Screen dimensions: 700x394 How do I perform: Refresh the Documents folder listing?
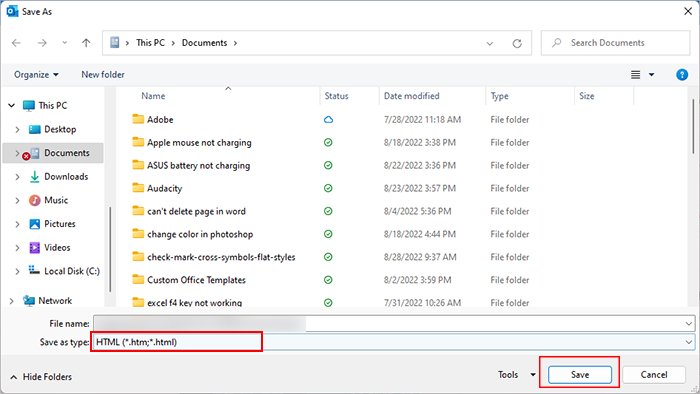(x=517, y=43)
